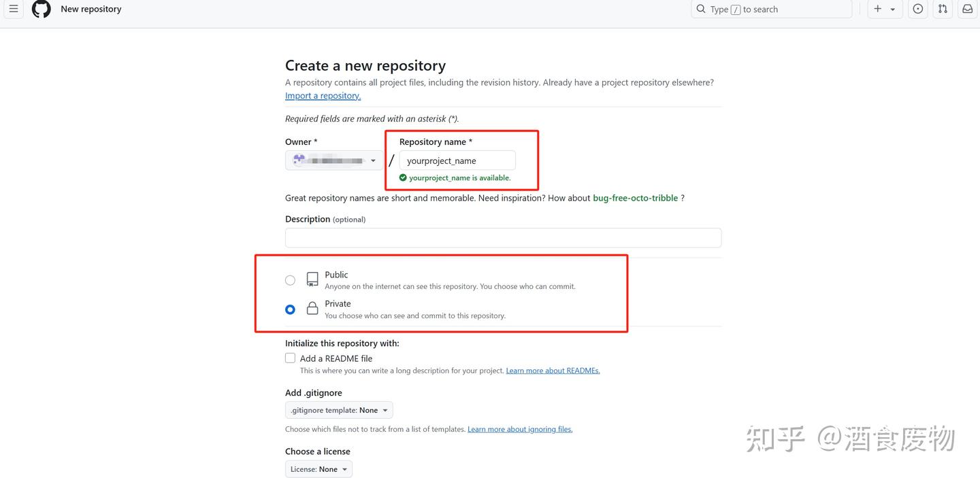The height and width of the screenshot is (478, 980).
Task: Check the Add a README file checkbox
Action: coord(290,358)
